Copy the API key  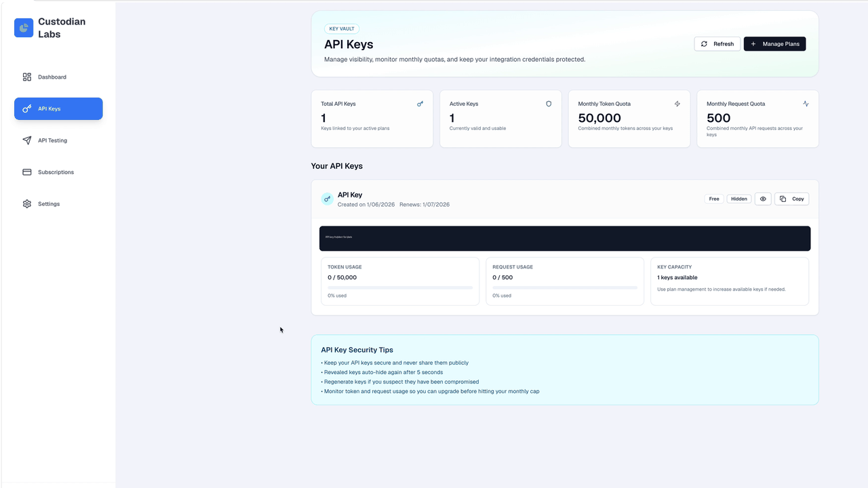tap(791, 199)
